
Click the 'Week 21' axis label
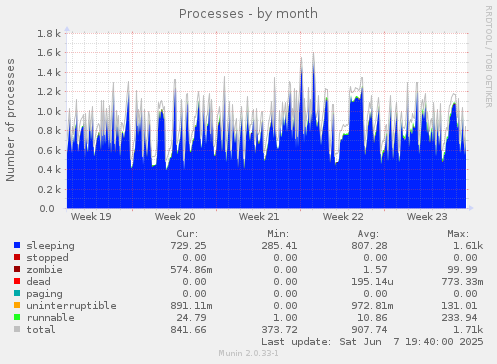coord(259,217)
